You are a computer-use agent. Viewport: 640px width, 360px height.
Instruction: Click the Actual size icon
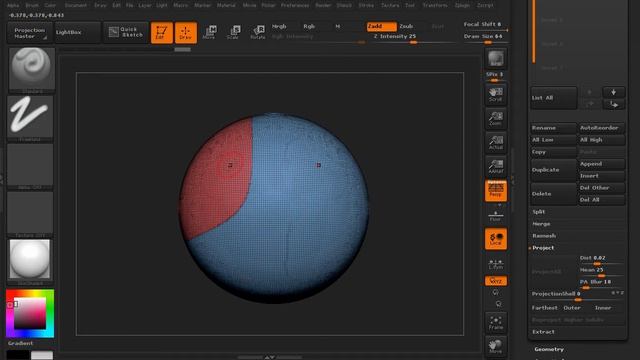(x=496, y=142)
